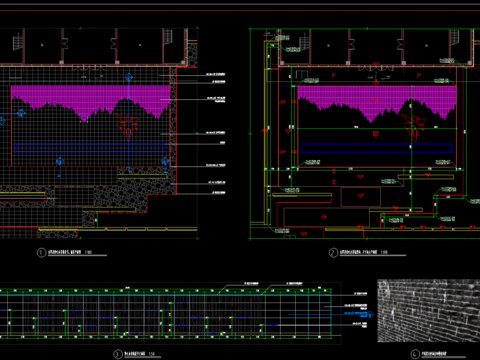The image size is (480, 360).
Task: Select the cyan marker at bottom-right of left plan
Action: (x=165, y=162)
